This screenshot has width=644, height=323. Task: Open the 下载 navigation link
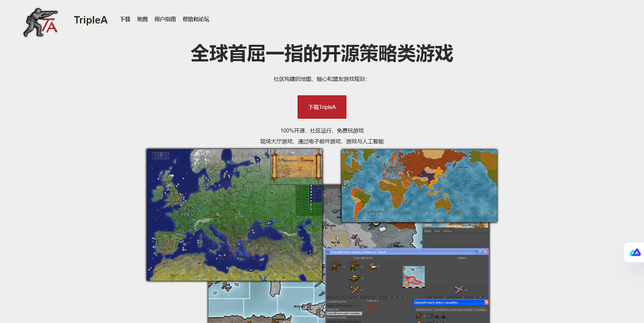coord(125,19)
